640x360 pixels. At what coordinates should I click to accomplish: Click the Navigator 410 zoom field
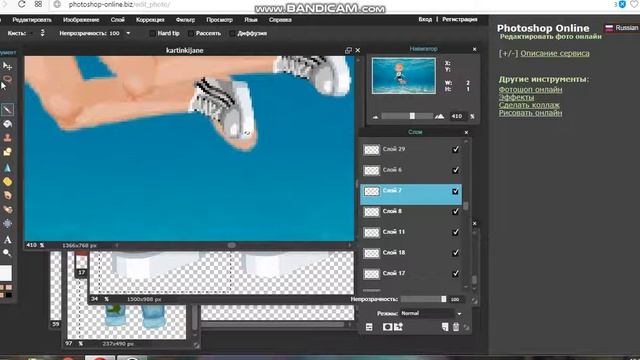[457, 116]
